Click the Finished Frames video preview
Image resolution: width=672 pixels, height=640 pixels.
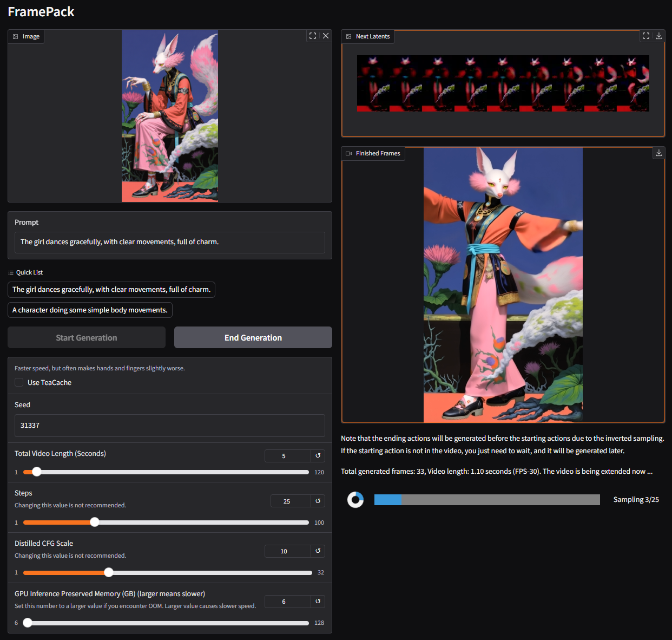point(503,285)
